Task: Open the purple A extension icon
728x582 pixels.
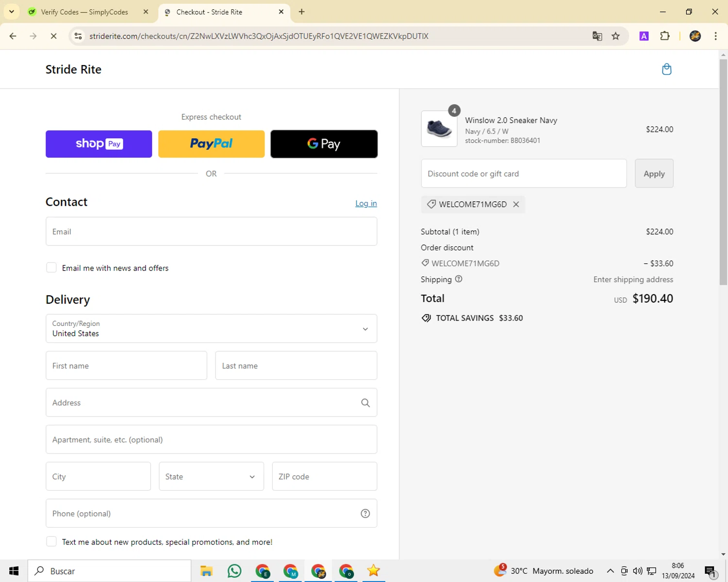Action: click(644, 36)
